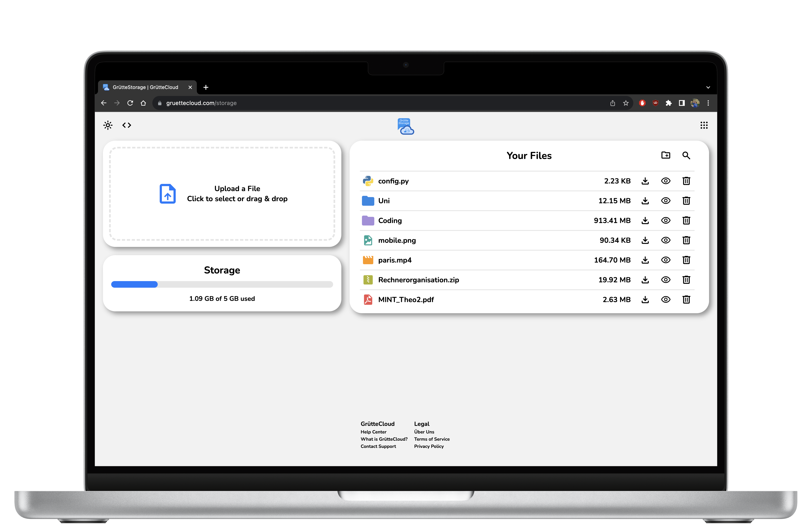Go to the browser home page
Screen dimensions: 812x528
pyautogui.click(x=143, y=103)
